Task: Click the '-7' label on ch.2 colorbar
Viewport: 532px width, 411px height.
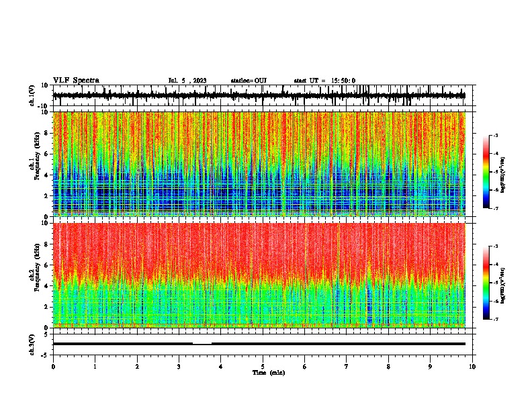Action: click(495, 319)
